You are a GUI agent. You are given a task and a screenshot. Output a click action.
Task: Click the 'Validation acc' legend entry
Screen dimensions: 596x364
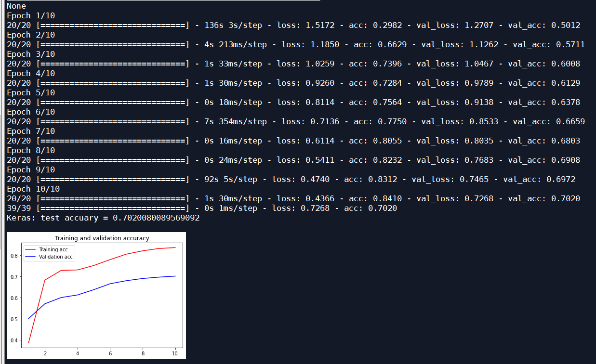tap(56, 257)
